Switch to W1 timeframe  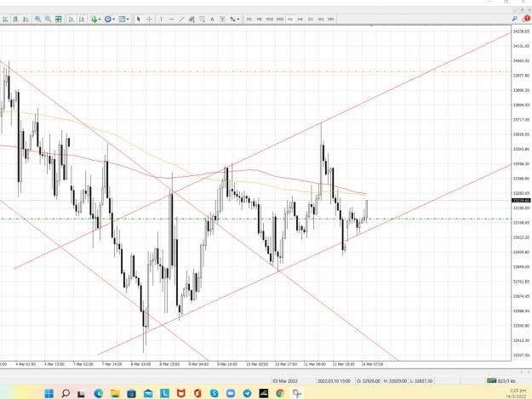click(x=321, y=20)
